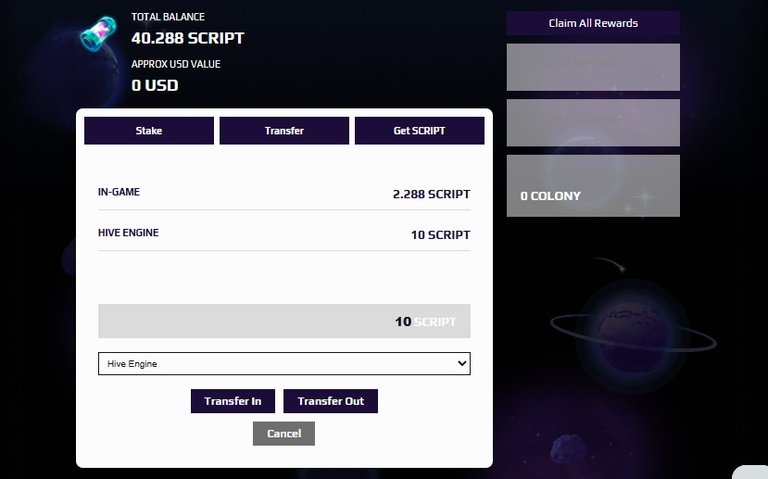Open the chat bubble at bottom-right corner
The height and width of the screenshot is (479, 768).
[x=752, y=472]
